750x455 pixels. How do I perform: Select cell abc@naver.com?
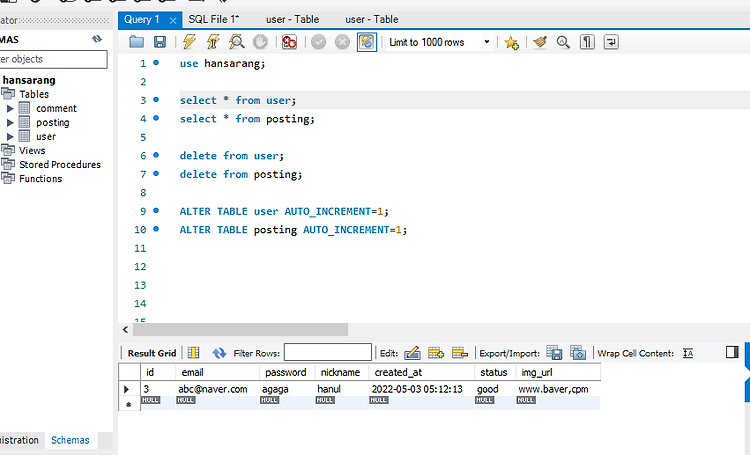(x=218, y=389)
